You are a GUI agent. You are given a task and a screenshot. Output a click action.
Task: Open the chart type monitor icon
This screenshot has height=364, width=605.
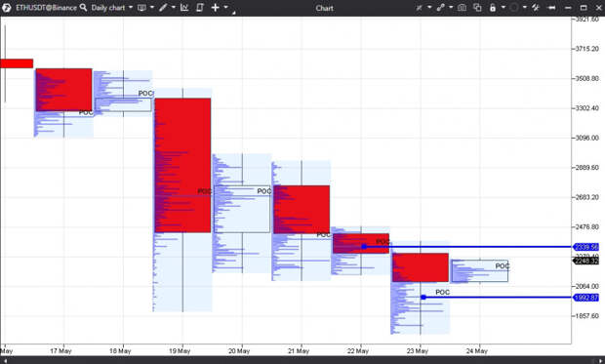click(142, 8)
